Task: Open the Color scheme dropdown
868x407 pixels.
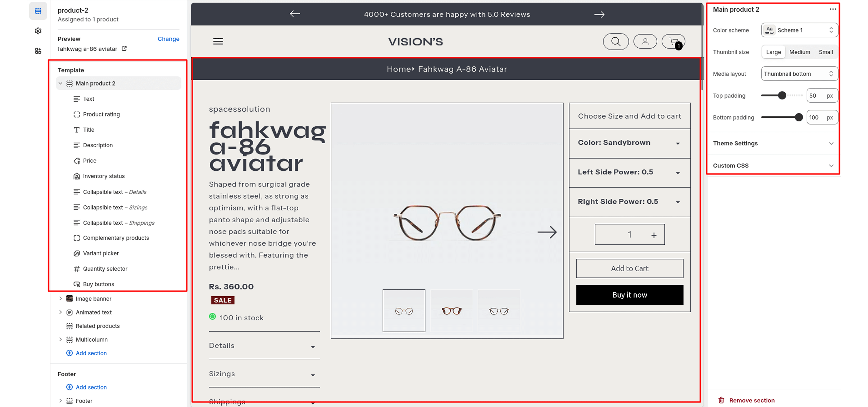Action: 799,30
